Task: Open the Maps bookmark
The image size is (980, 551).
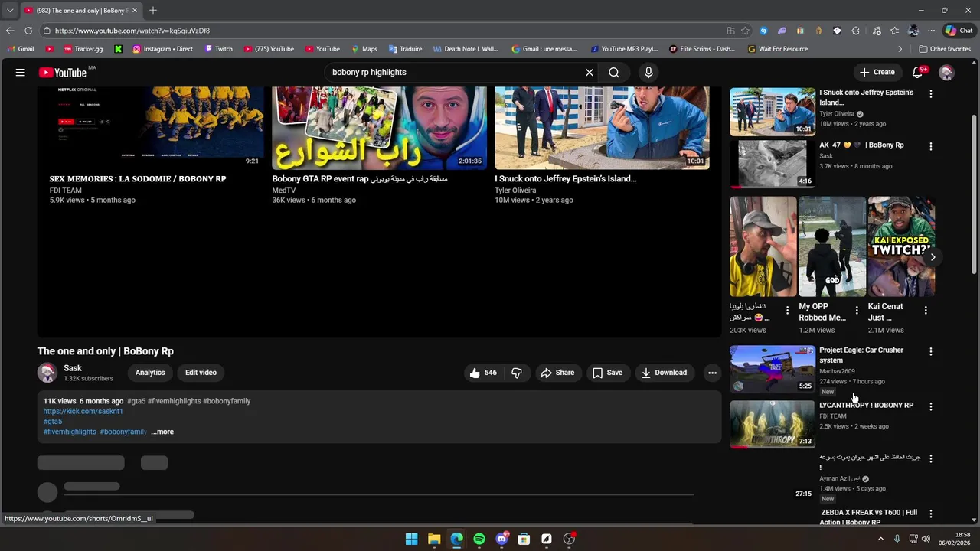Action: (364, 49)
